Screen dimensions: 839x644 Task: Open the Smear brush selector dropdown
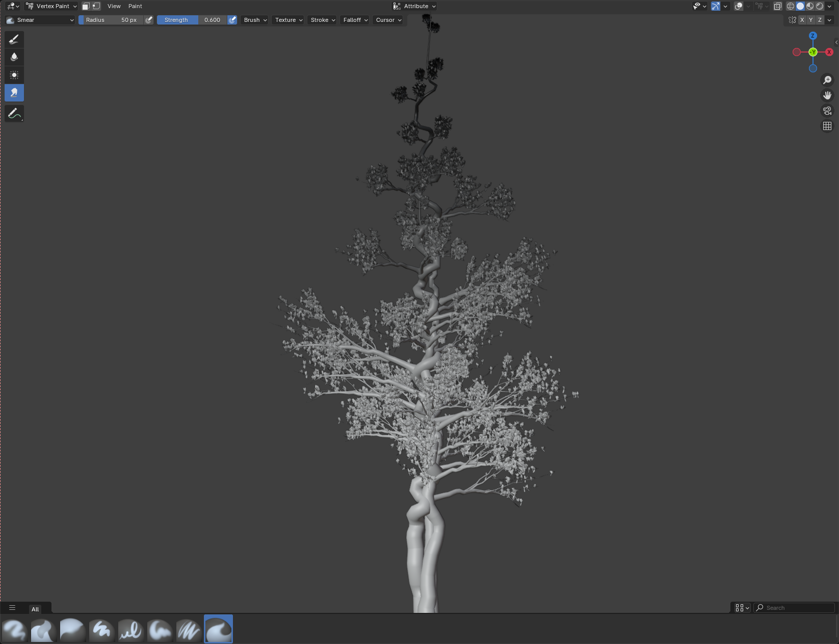[40, 20]
